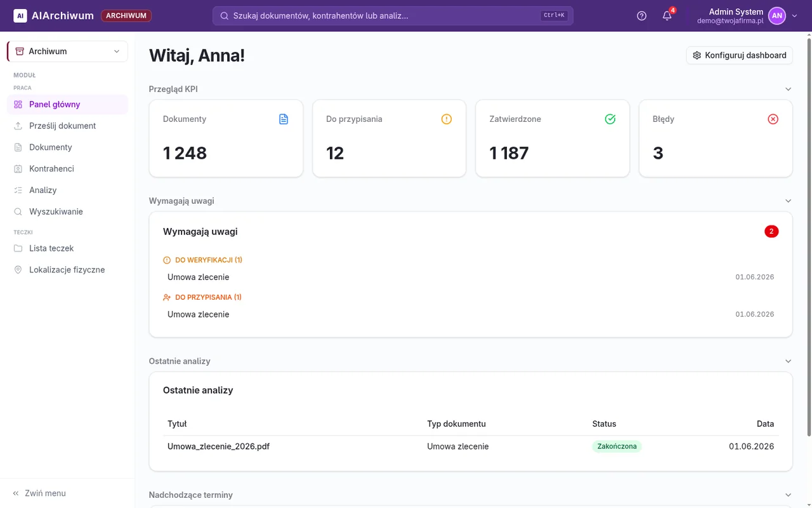Click the red X icon on Błędy card
812x508 pixels.
point(773,119)
